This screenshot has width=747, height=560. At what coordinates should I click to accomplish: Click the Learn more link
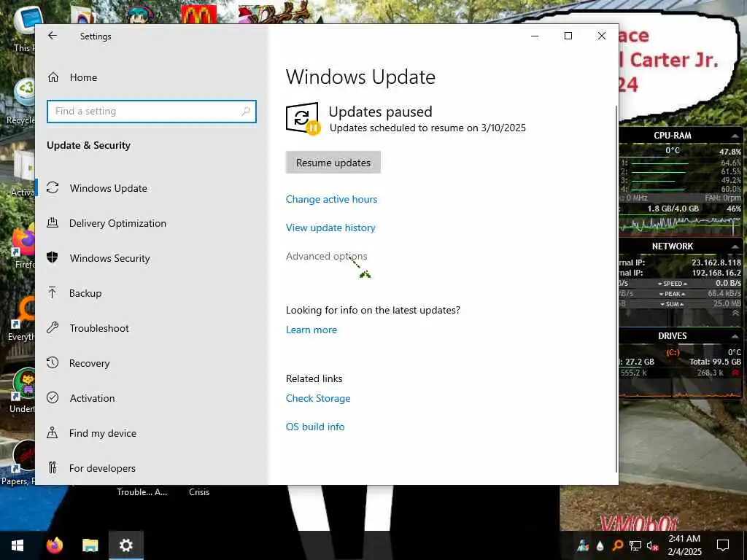pos(311,330)
